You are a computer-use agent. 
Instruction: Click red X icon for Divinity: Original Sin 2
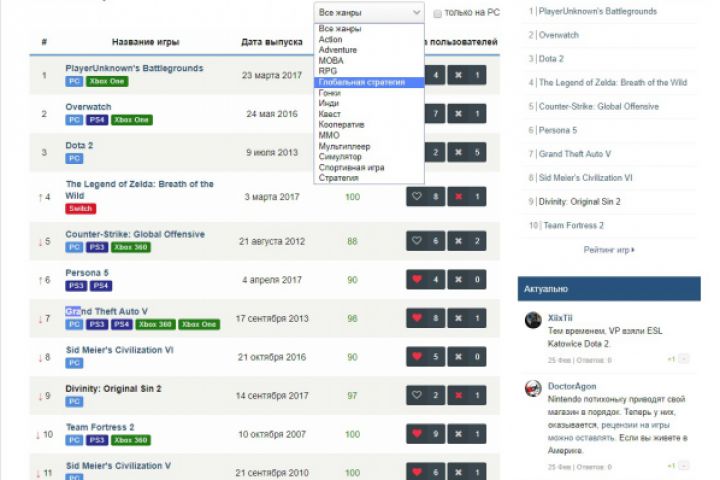[458, 395]
